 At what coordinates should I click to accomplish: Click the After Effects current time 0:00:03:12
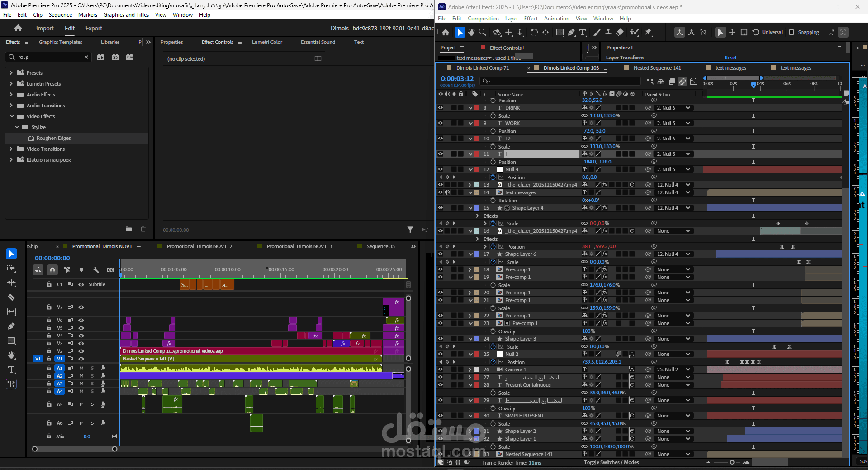coord(457,78)
